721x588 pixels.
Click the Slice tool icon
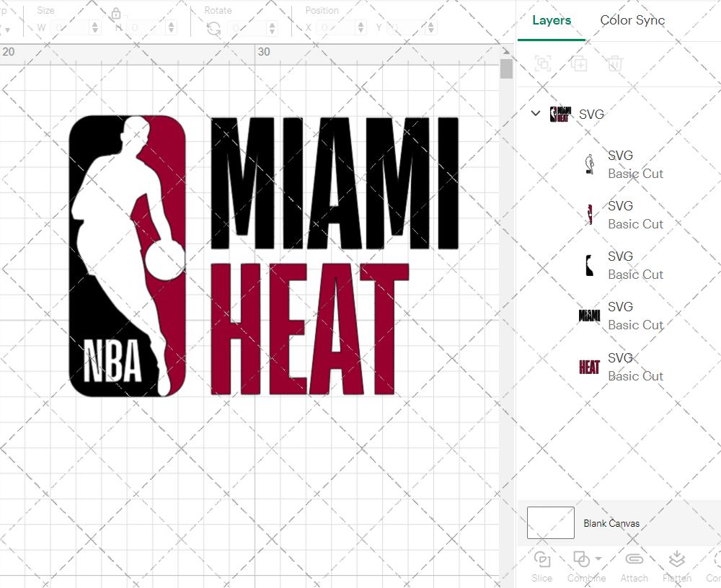point(541,559)
